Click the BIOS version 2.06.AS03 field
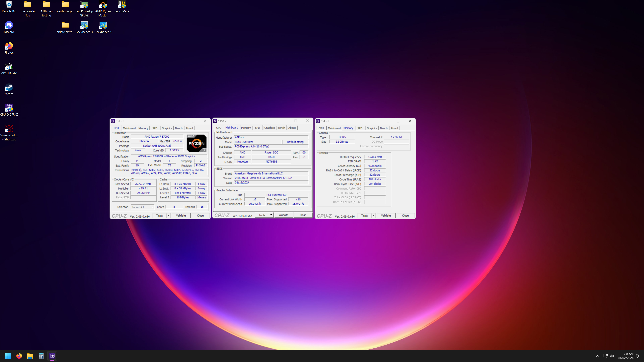 271,178
